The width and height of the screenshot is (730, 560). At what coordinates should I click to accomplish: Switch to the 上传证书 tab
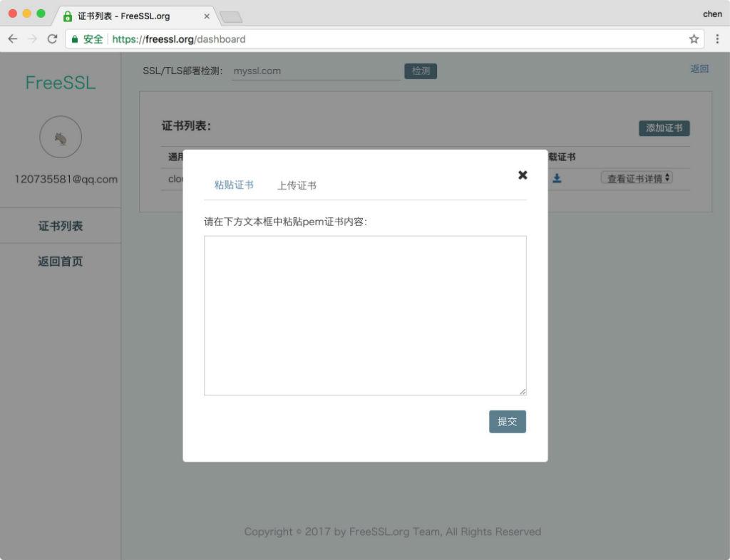coord(297,185)
